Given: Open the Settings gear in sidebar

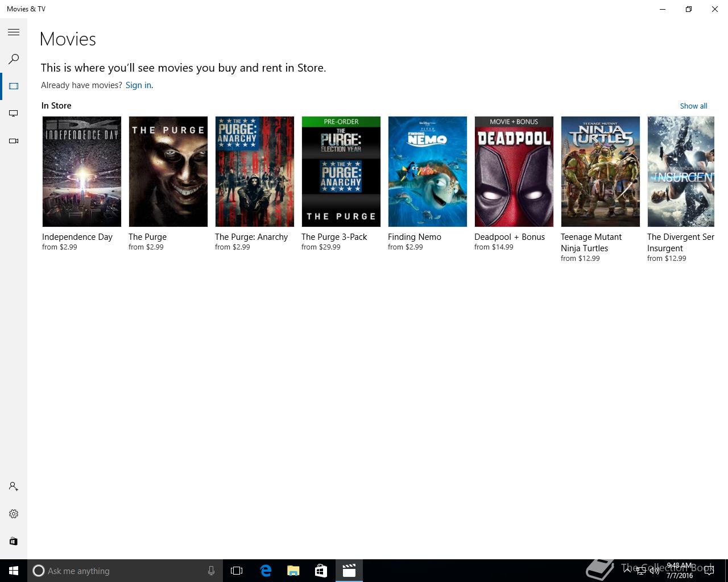Looking at the screenshot, I should click(14, 514).
